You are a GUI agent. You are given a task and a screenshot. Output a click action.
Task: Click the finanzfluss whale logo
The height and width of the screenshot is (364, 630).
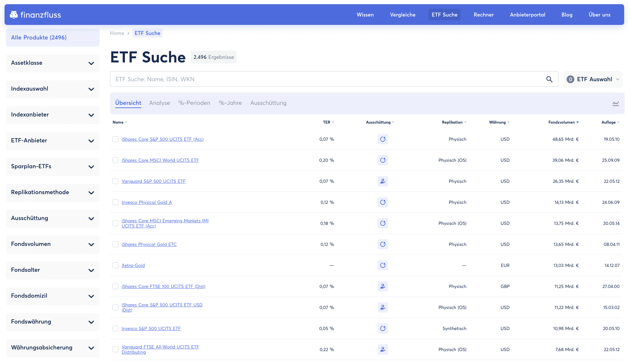point(14,14)
